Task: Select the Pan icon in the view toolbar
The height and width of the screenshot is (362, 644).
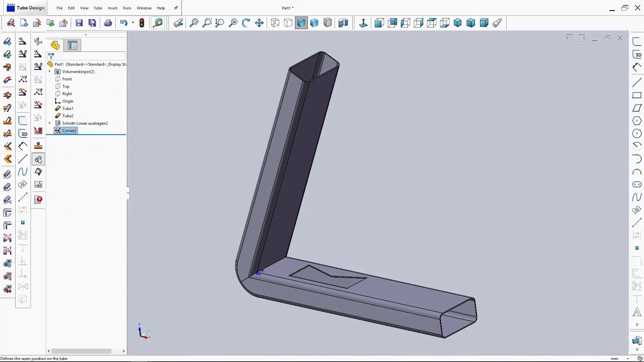Action: coord(259,23)
